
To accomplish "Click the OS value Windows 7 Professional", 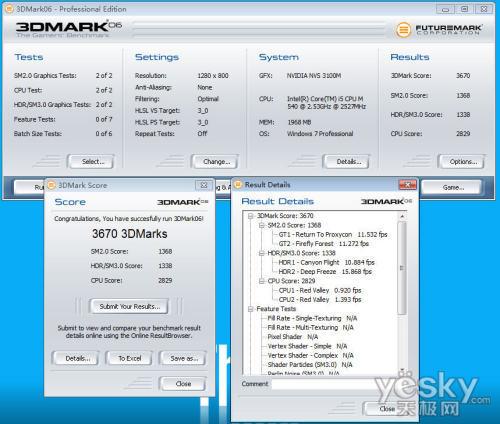I will (320, 134).
